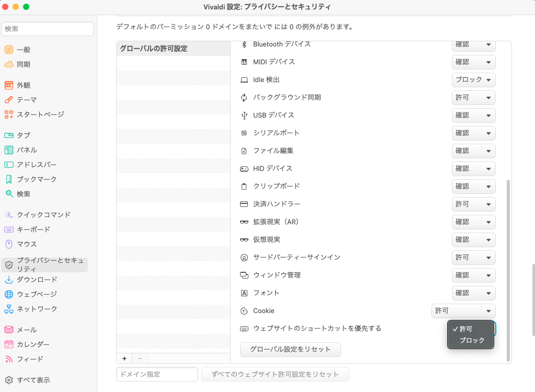Screen dimensions: 535x392
Task: Open the ブックマーク settings icon
Action: pyautogui.click(x=9, y=179)
